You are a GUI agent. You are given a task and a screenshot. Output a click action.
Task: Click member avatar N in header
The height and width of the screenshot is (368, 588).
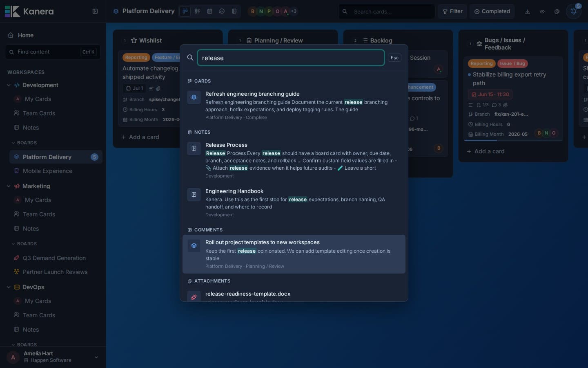click(261, 11)
